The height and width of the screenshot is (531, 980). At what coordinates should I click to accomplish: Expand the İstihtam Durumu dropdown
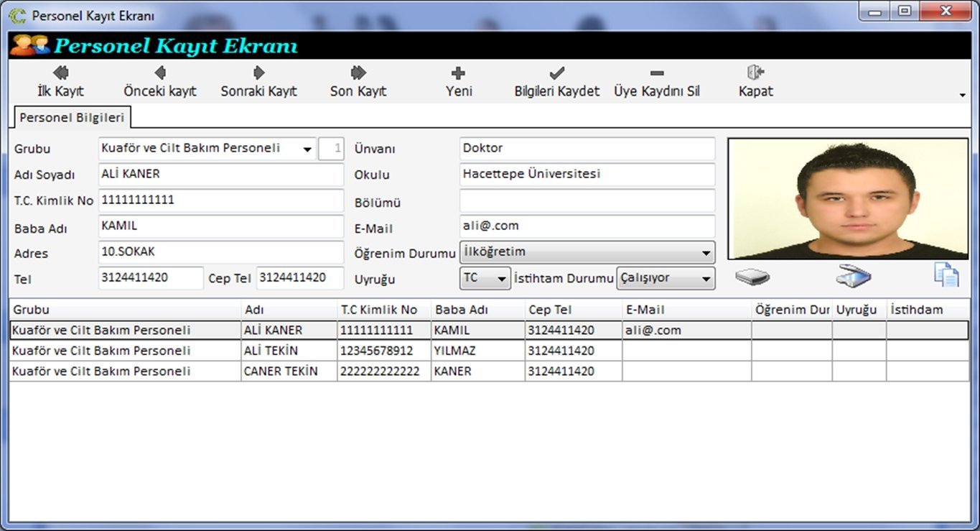point(706,279)
